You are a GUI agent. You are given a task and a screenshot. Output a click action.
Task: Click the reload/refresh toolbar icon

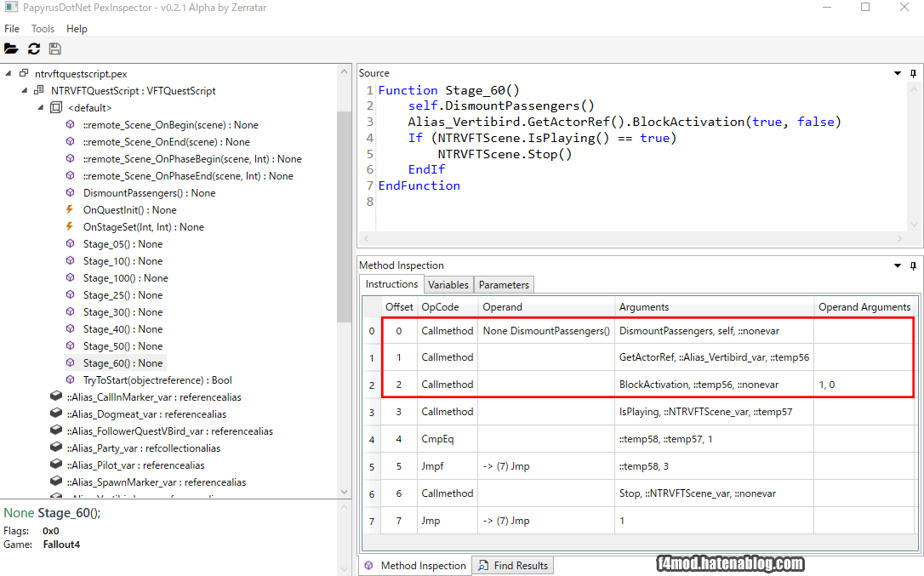tap(33, 49)
